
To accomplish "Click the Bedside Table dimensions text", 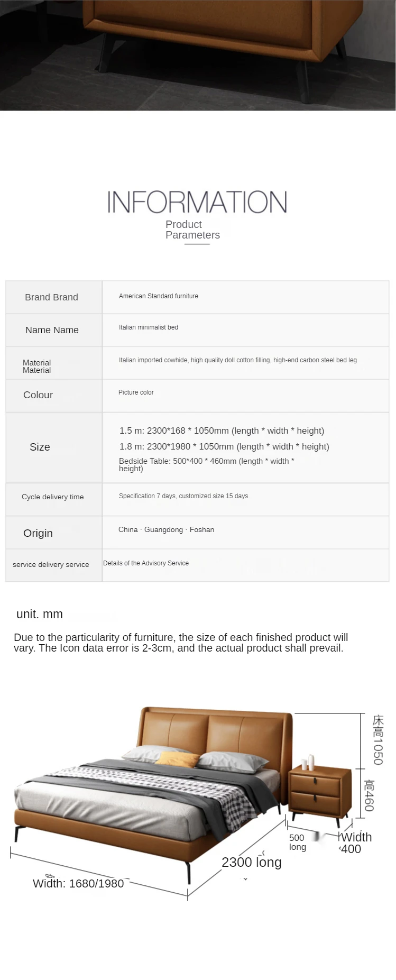I will pyautogui.click(x=206, y=464).
